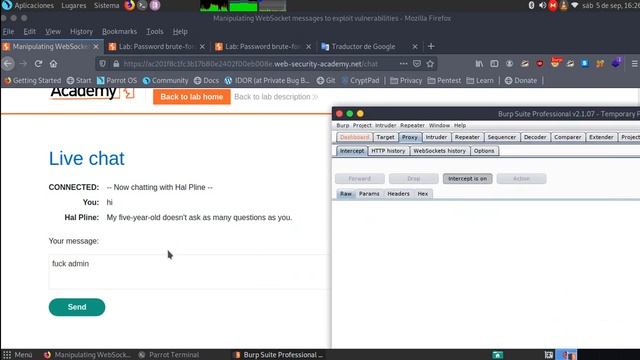Select the Headers message view tab

click(x=398, y=194)
